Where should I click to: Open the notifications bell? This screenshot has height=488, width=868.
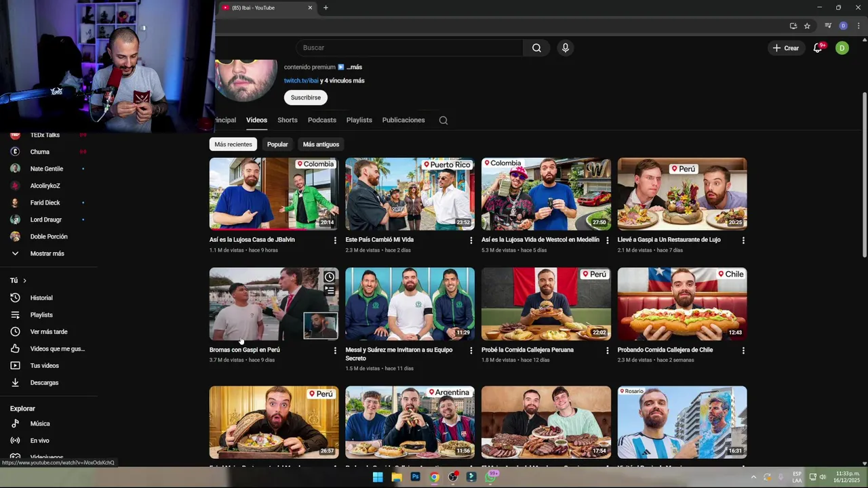click(x=818, y=48)
